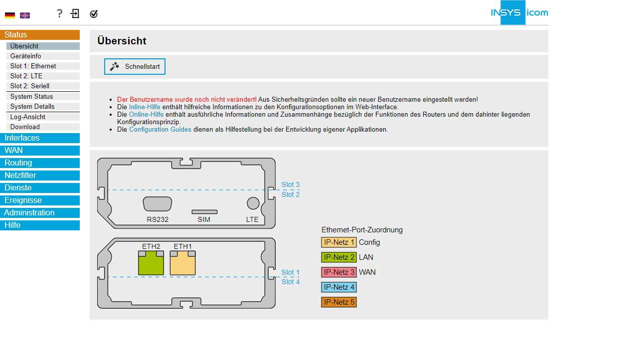This screenshot has width=644, height=359.
Task: Open Slot 2: LTE status
Action: pos(43,76)
